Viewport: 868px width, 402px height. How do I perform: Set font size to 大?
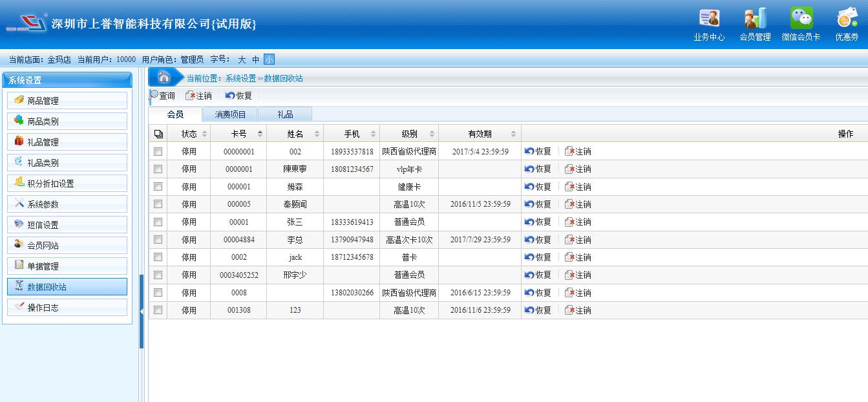[x=242, y=59]
